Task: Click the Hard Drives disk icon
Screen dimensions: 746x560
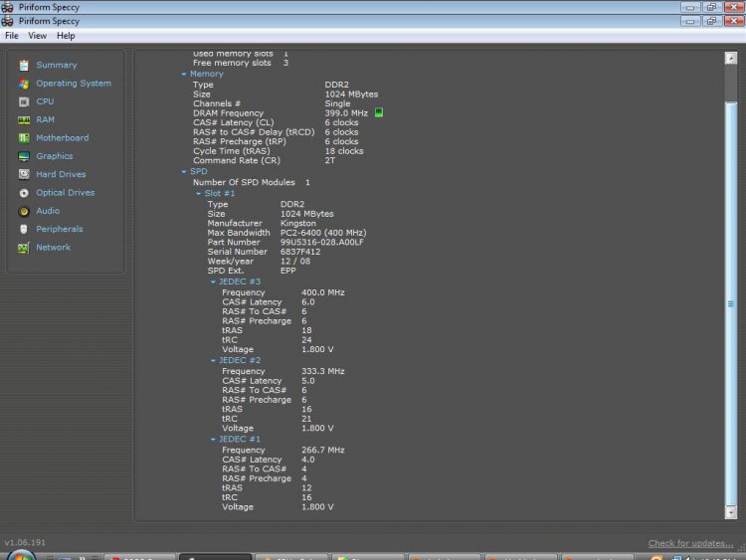Action: pyautogui.click(x=24, y=175)
